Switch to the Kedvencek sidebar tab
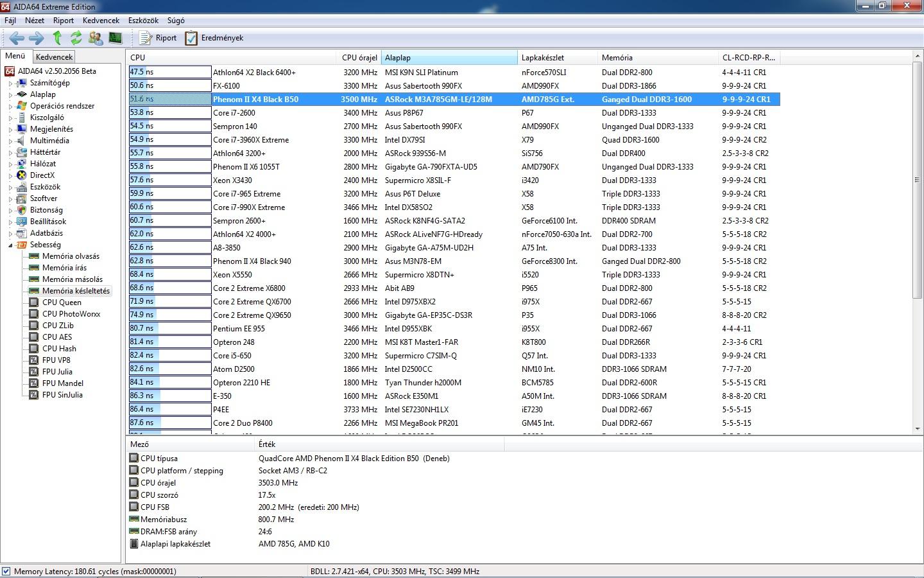Image resolution: width=924 pixels, height=578 pixels. (55, 57)
